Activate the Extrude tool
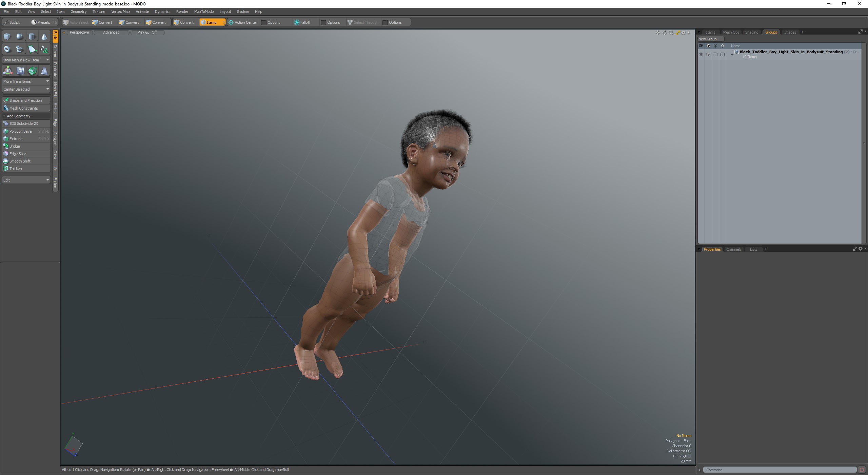This screenshot has width=868, height=475. [26, 139]
